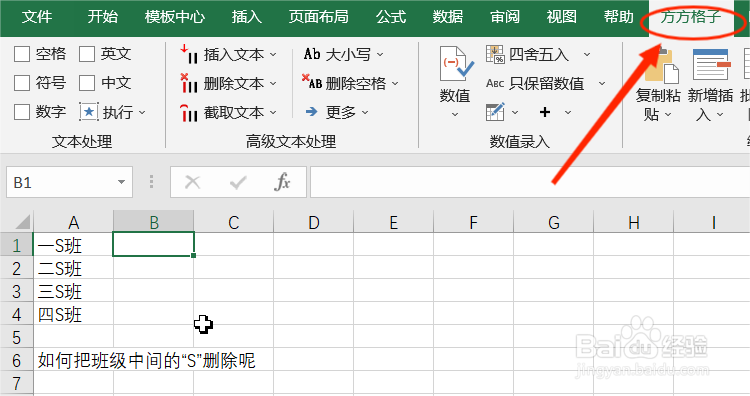Click the fx insert function icon
The image size is (750, 396).
282,182
